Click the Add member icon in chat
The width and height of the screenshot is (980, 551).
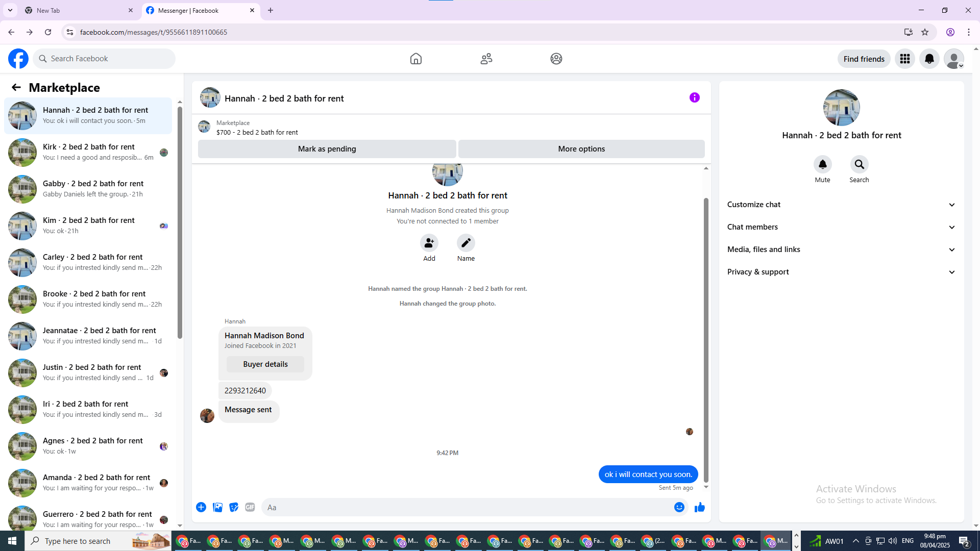click(x=429, y=243)
